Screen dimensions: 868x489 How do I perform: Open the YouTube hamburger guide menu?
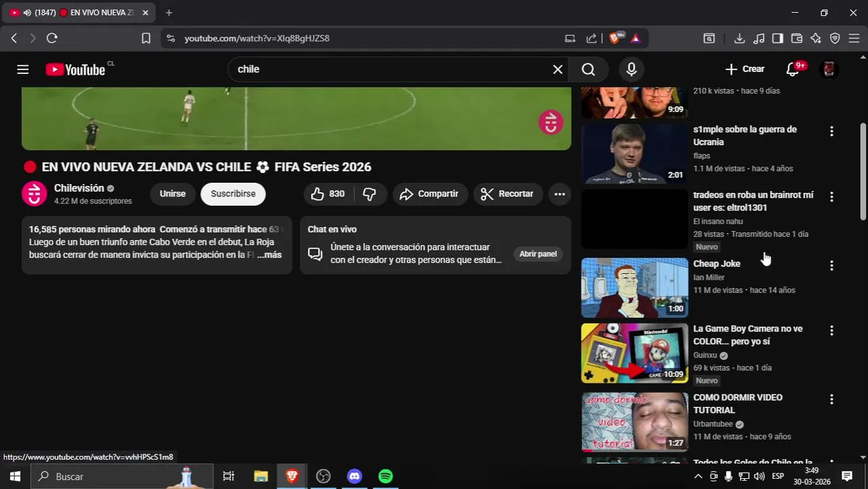[22, 69]
